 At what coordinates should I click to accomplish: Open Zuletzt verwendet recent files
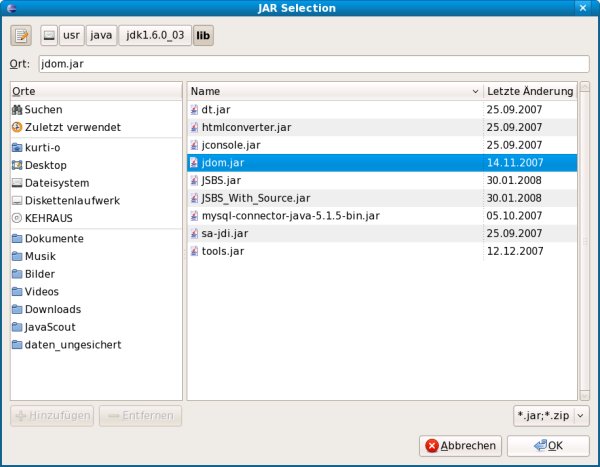(72, 127)
